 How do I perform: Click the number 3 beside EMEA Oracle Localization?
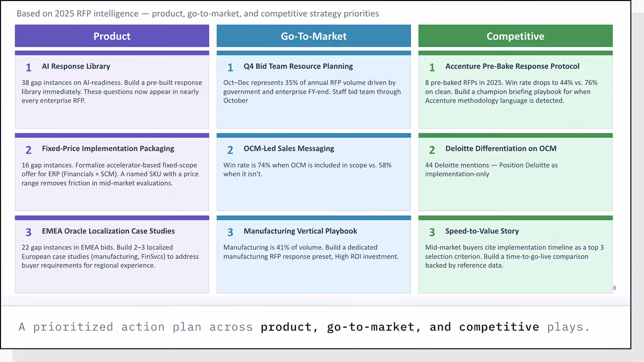[29, 233]
